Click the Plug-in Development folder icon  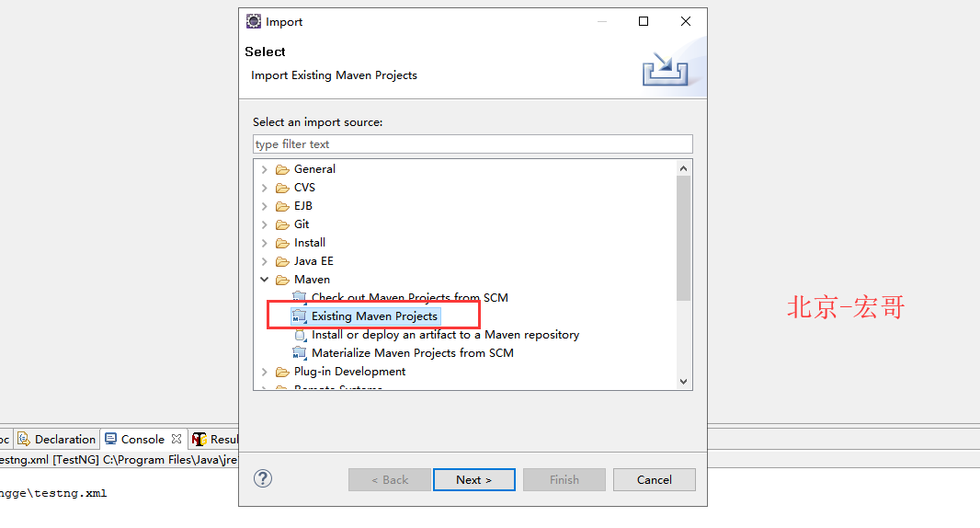pyautogui.click(x=282, y=372)
